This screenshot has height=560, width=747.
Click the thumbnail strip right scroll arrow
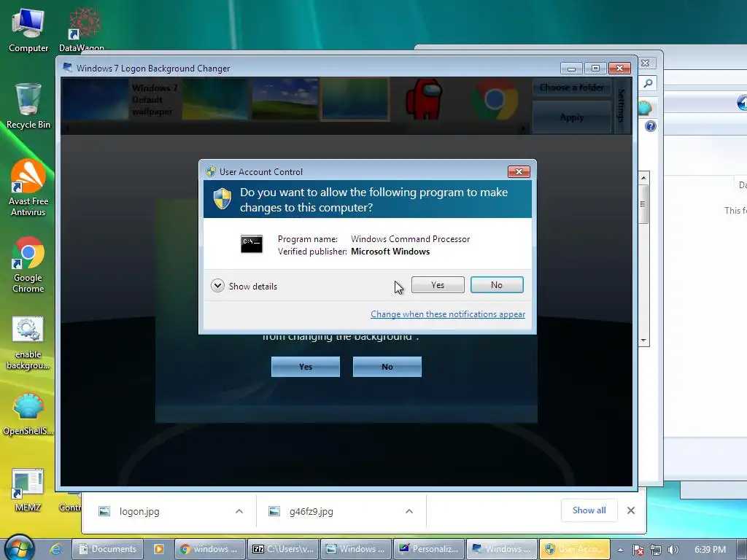pos(524,128)
